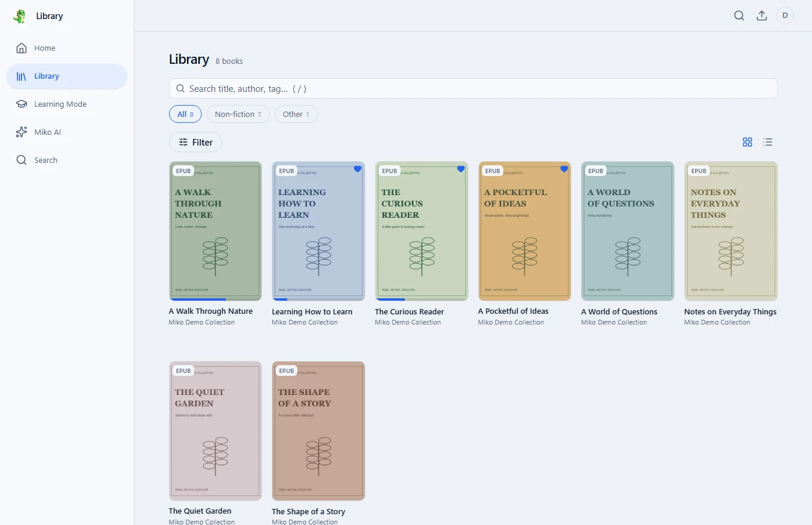Click the A World of Questions title
The height and width of the screenshot is (525, 812).
pyautogui.click(x=619, y=311)
